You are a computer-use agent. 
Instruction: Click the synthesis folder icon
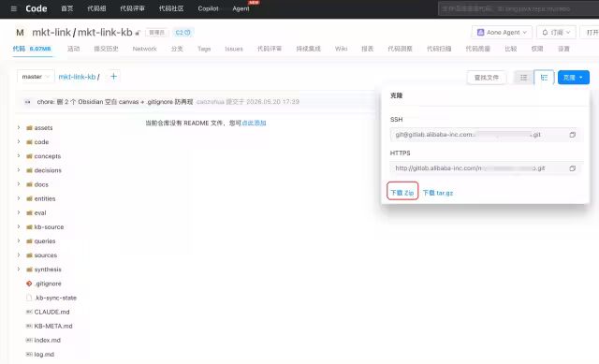tap(29, 269)
